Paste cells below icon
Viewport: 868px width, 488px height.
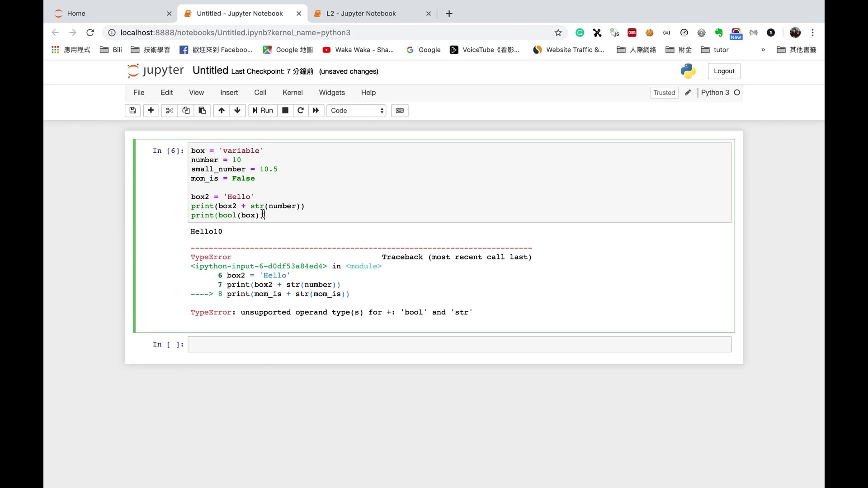[x=202, y=110]
